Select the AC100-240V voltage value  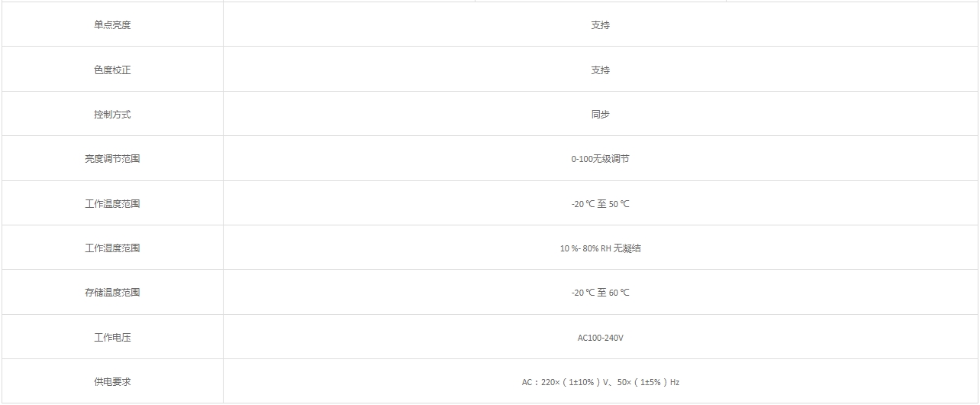tap(600, 338)
